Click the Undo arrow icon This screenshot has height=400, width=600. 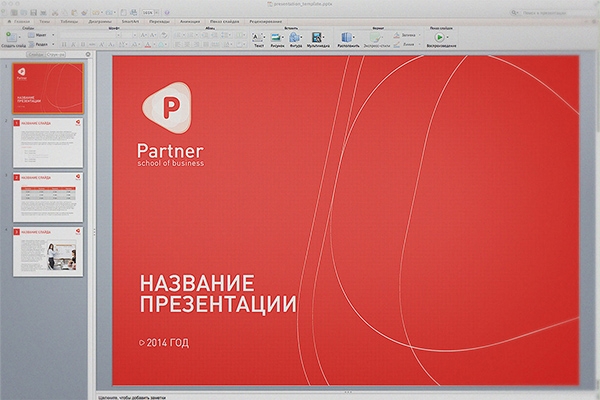coord(95,13)
